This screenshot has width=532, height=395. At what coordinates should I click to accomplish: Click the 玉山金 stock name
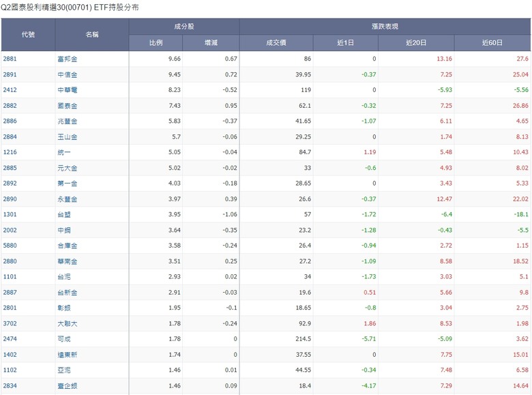pos(67,136)
